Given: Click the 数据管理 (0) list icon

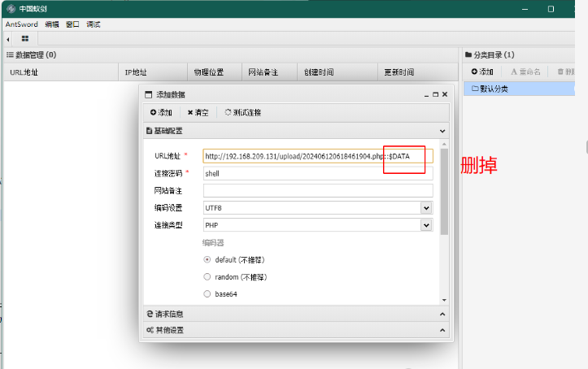Looking at the screenshot, I should (x=10, y=54).
